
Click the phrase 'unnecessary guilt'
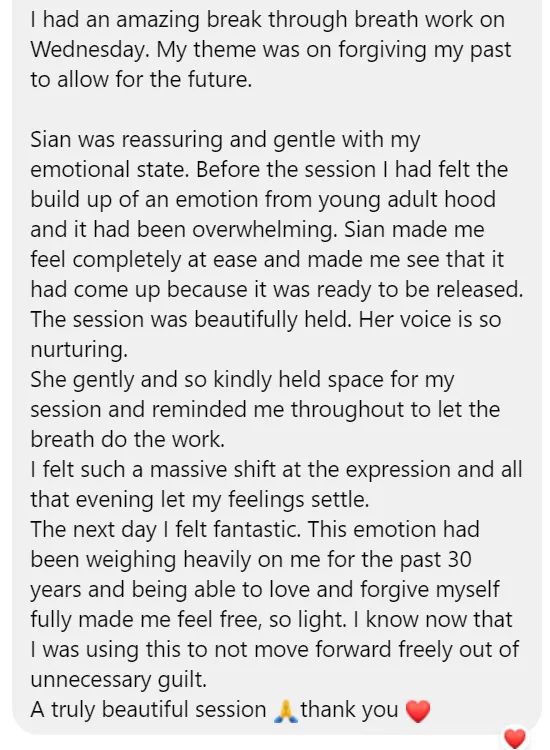pyautogui.click(x=119, y=680)
